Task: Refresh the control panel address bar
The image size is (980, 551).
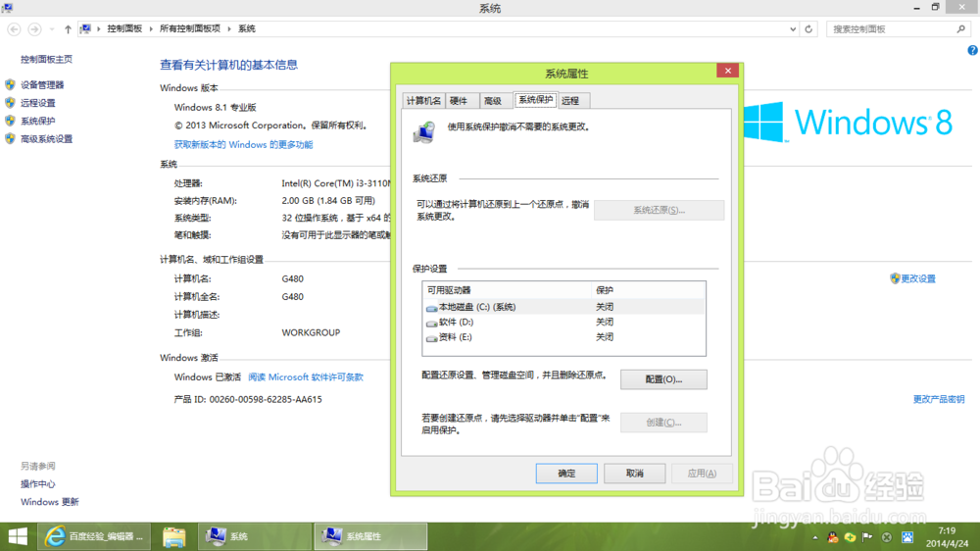Action: [808, 28]
